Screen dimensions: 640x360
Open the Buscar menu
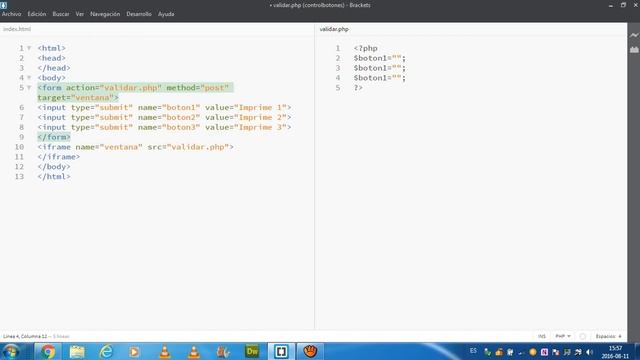61,14
